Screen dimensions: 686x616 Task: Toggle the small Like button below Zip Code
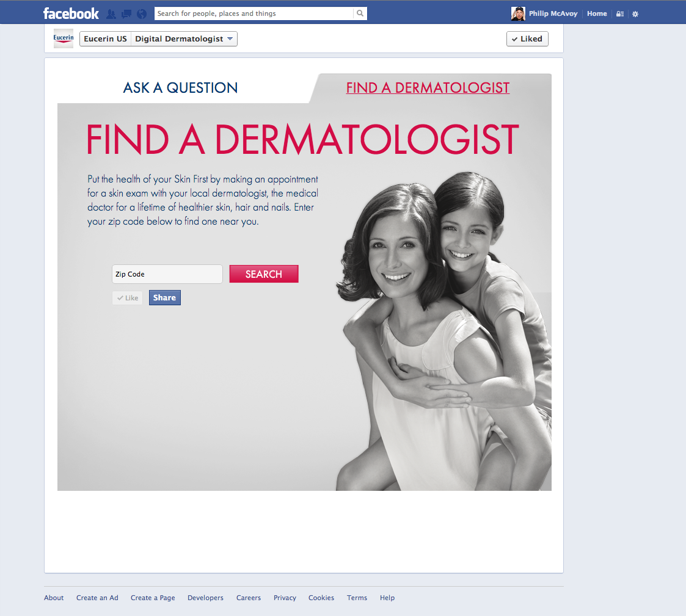click(127, 298)
